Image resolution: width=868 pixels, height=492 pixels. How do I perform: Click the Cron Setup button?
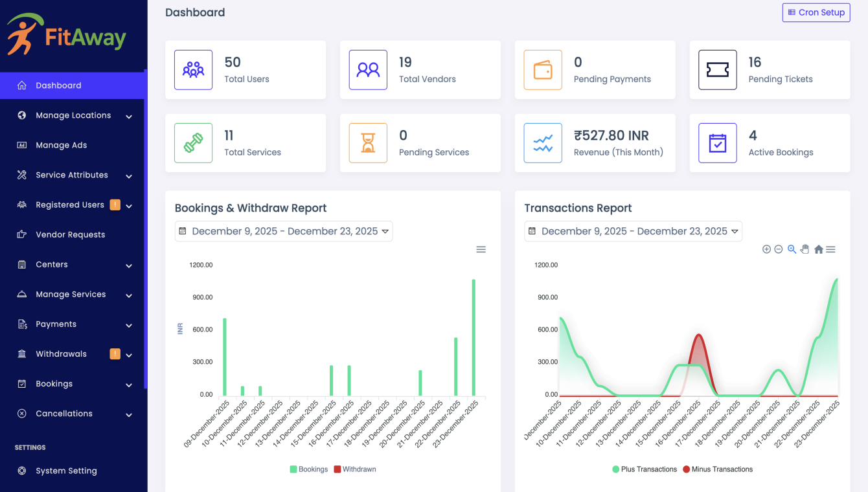(816, 12)
